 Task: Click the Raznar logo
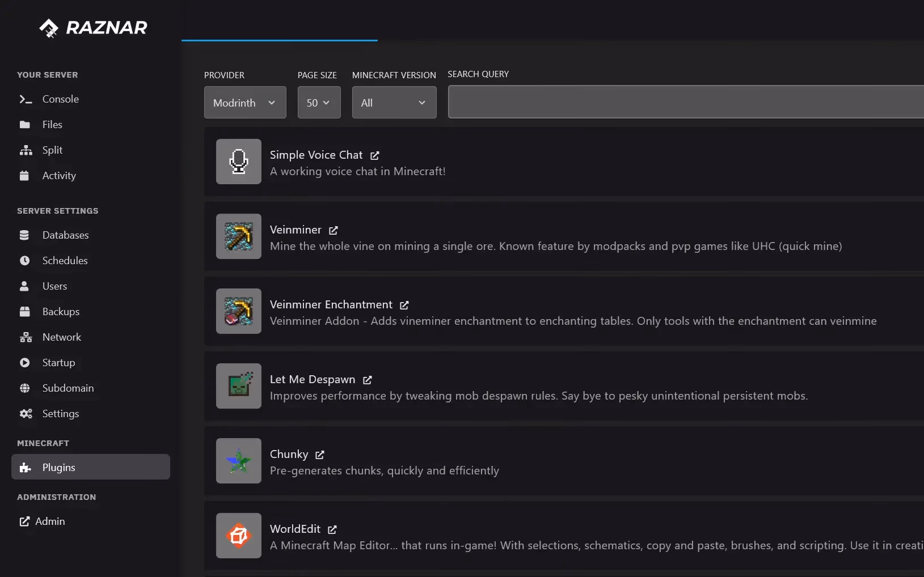point(93,28)
